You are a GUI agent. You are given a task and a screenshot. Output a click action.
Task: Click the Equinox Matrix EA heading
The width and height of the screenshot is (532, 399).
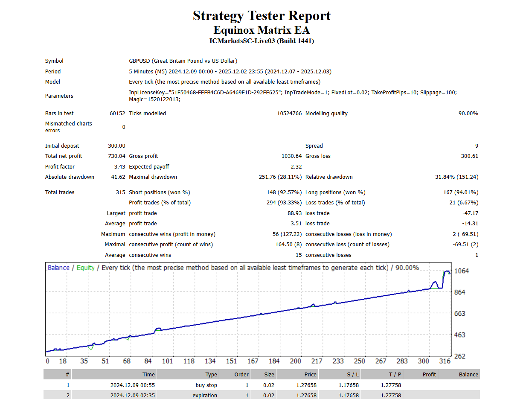[262, 30]
